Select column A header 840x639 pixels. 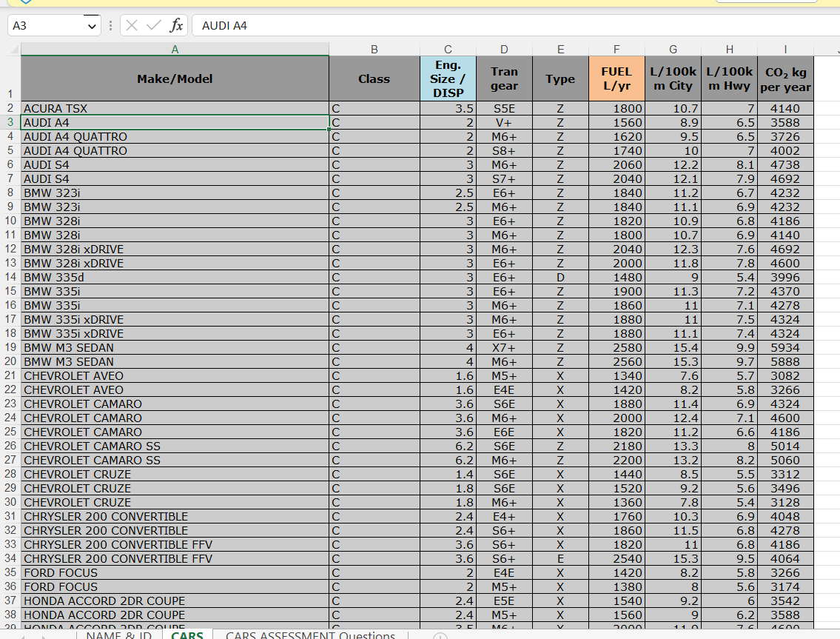[175, 50]
